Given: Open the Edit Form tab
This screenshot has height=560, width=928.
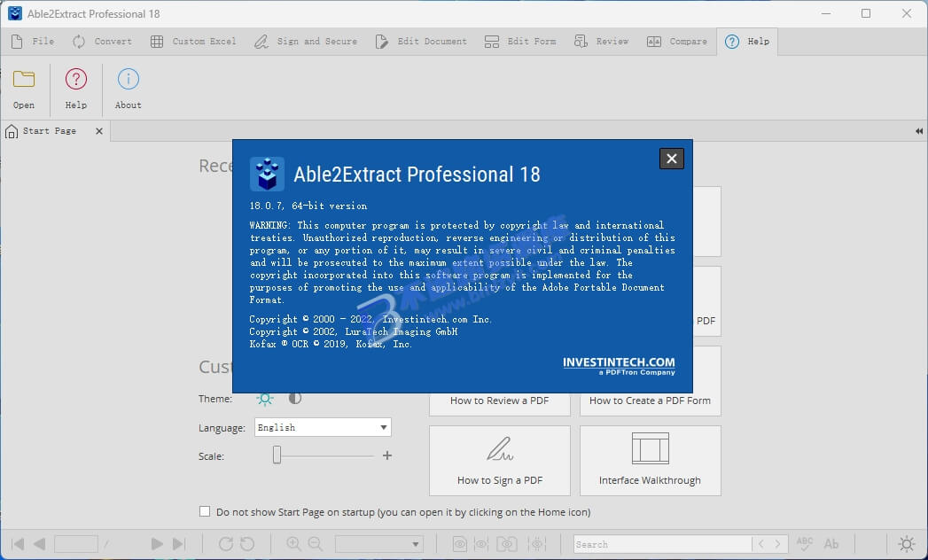Looking at the screenshot, I should [x=520, y=42].
